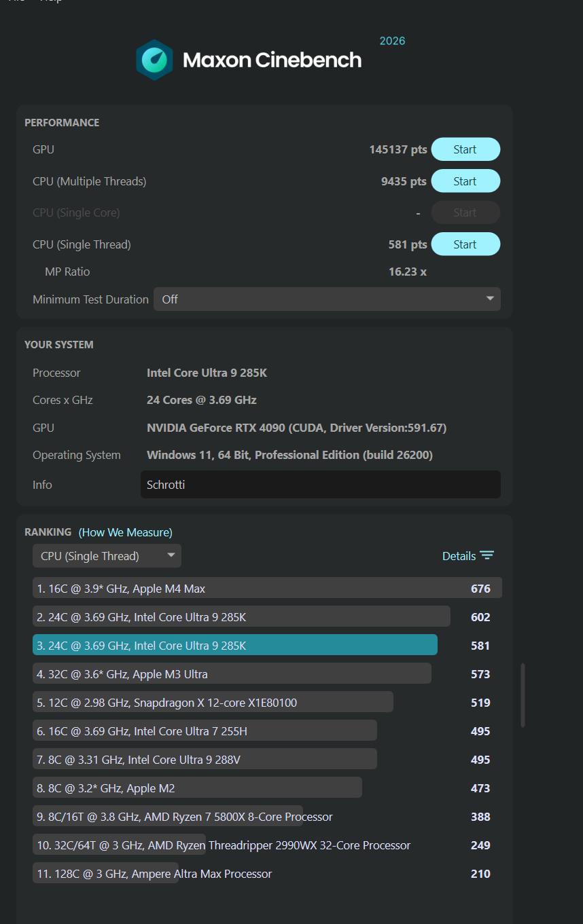Click the Details filter link

(x=467, y=556)
